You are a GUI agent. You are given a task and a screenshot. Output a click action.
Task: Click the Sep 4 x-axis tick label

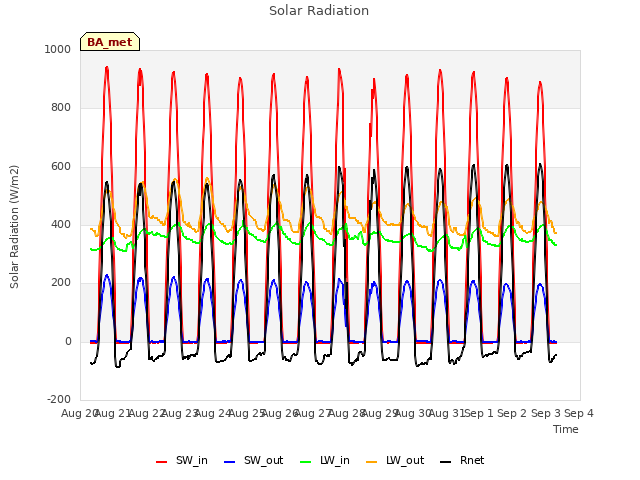pyautogui.click(x=579, y=413)
